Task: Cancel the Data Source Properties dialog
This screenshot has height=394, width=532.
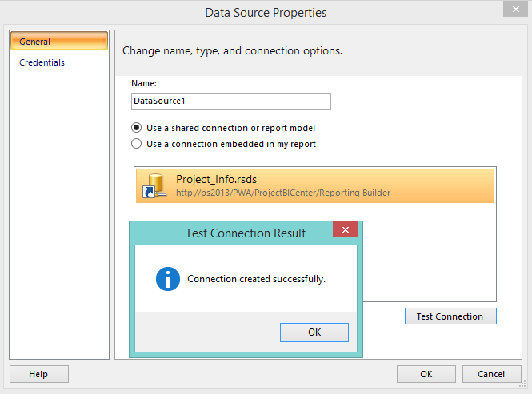Action: pos(491,374)
